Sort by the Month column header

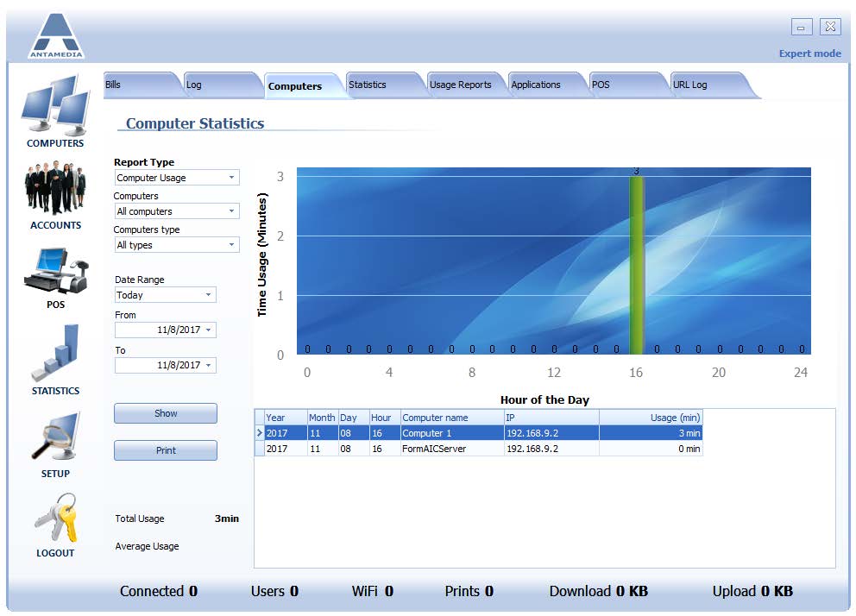click(323, 418)
